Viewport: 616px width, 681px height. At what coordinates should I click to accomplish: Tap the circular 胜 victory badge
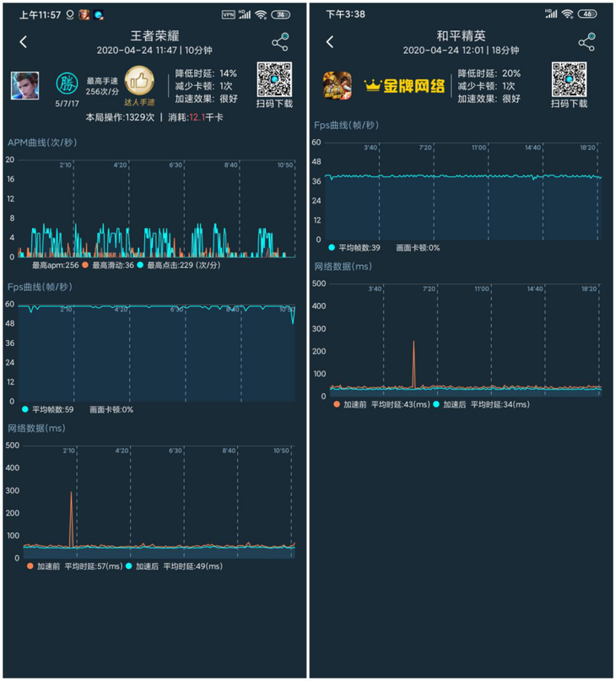[68, 84]
